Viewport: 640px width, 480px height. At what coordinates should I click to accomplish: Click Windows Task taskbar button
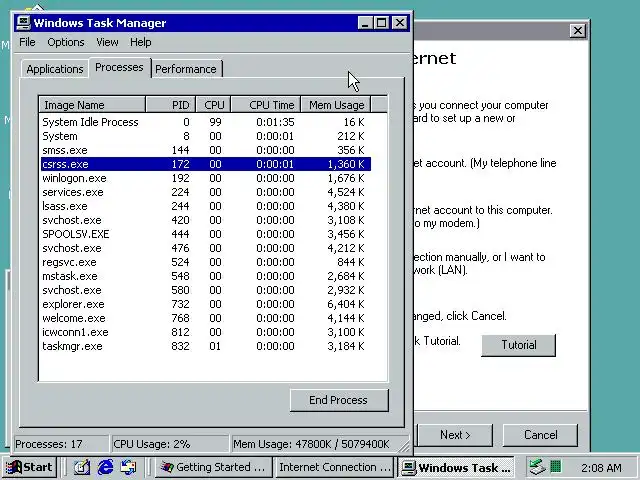tap(456, 467)
